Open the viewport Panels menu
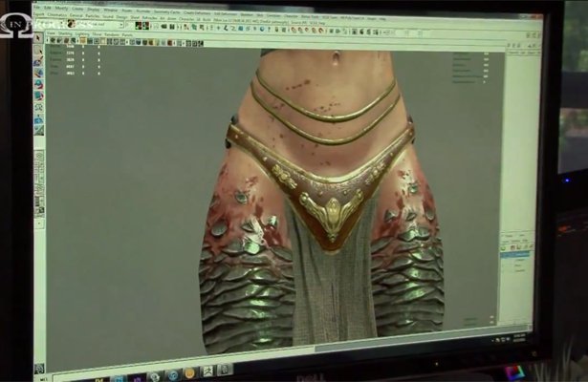Screen dimensions: 588x382 pyautogui.click(x=125, y=33)
